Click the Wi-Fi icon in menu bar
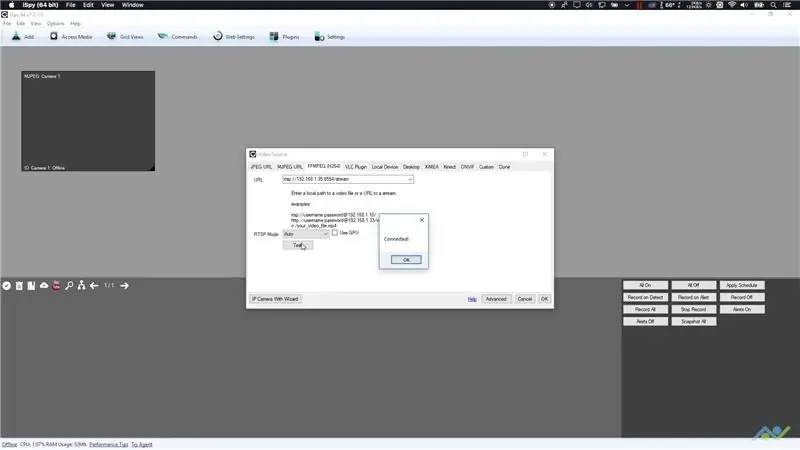The width and height of the screenshot is (800, 450). pyautogui.click(x=732, y=5)
